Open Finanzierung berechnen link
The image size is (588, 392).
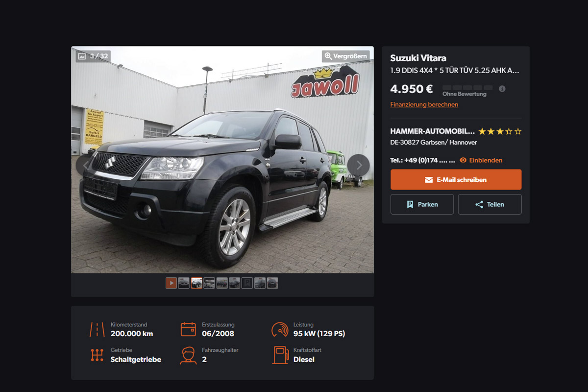424,104
